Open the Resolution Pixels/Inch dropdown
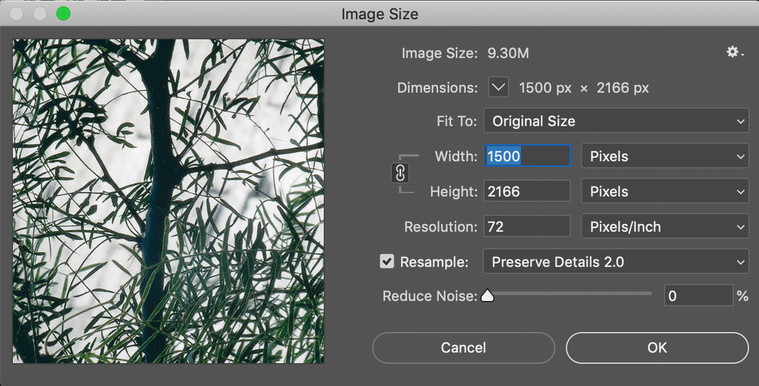Viewport: 759px width, 386px height. coord(665,227)
